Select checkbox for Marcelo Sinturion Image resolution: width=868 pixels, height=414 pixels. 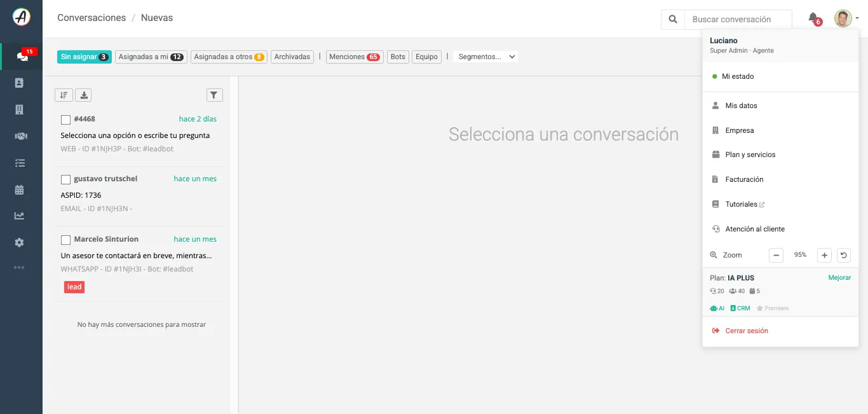pos(65,240)
